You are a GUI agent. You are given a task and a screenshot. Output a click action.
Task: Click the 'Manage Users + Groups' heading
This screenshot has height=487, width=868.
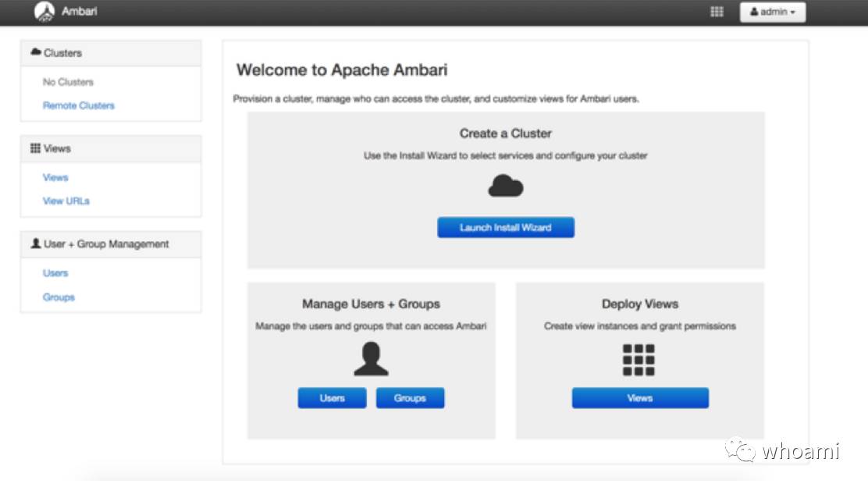(x=371, y=304)
